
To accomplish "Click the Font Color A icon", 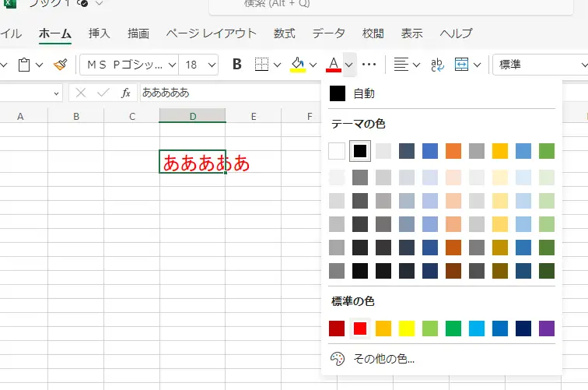I will (x=334, y=65).
